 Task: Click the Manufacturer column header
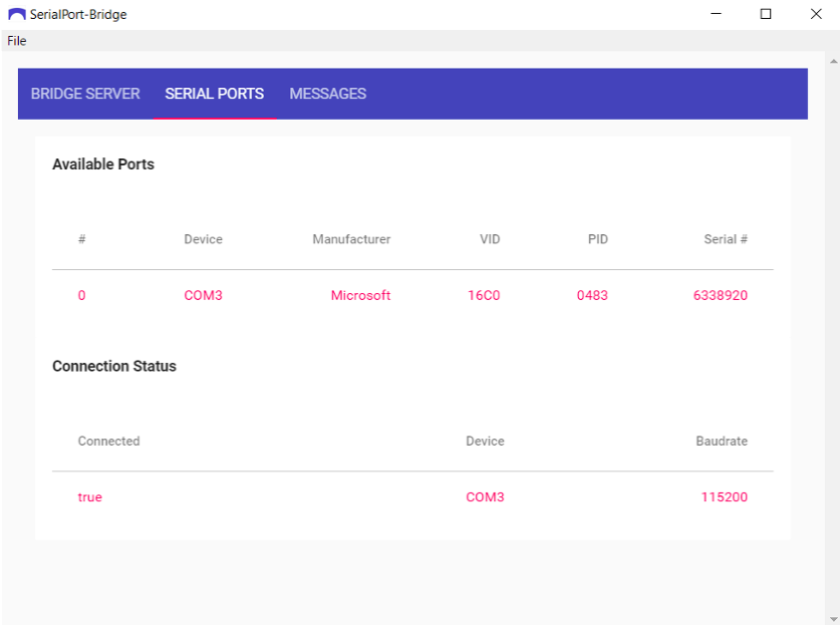pyautogui.click(x=352, y=239)
